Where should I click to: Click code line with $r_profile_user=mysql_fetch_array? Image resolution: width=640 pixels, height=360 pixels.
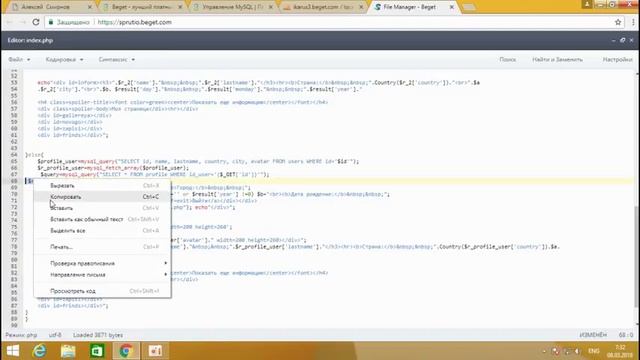coord(113,168)
